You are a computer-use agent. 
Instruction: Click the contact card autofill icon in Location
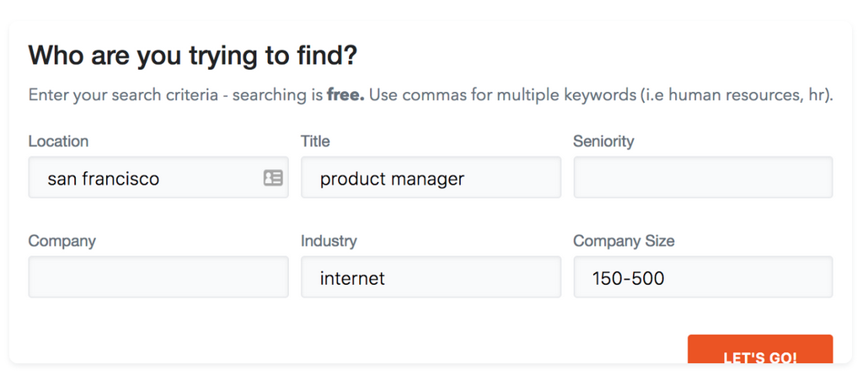[x=273, y=178]
